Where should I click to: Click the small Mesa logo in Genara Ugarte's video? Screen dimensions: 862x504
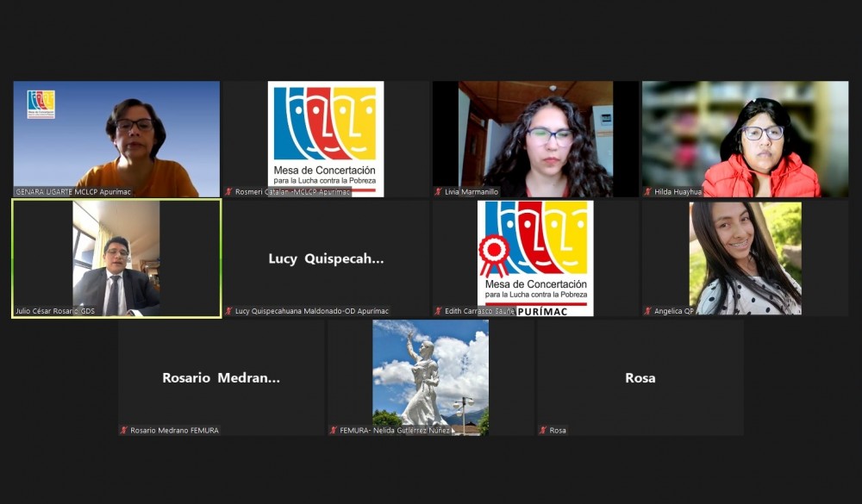[41, 103]
